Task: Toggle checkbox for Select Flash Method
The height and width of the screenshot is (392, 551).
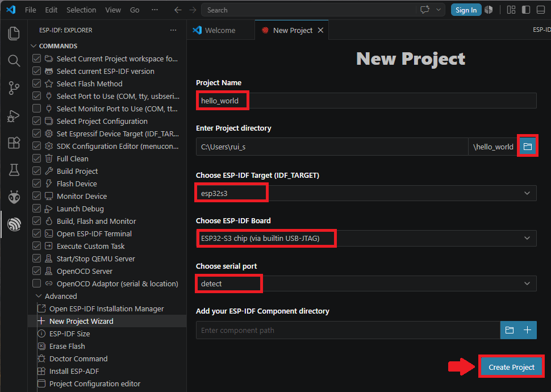Action: pyautogui.click(x=36, y=84)
